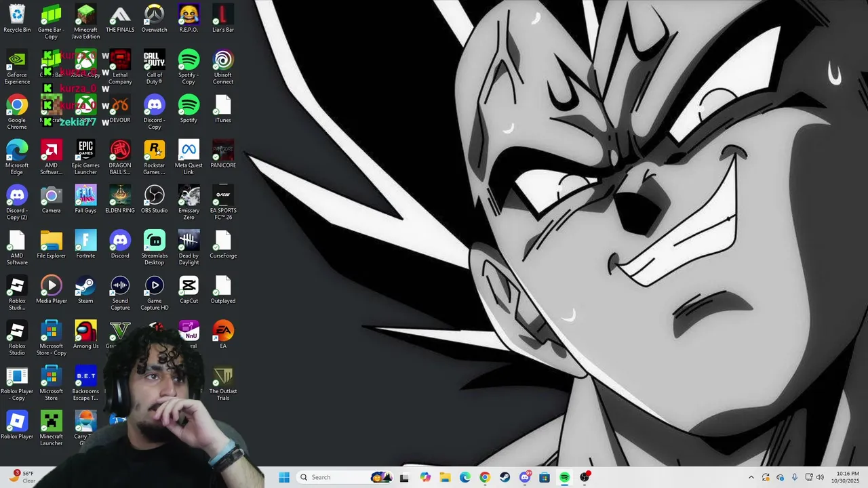Open Rockstar Games Launcher icon
This screenshot has width=868, height=488.
coord(155,157)
